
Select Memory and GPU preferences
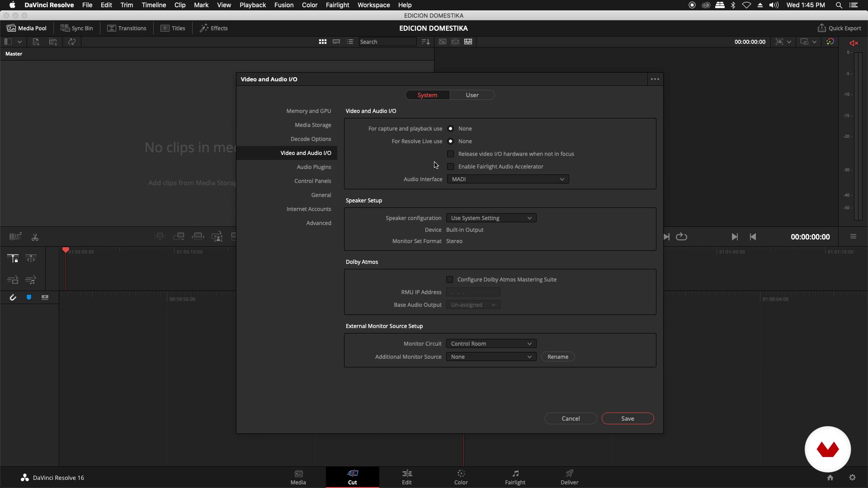[x=308, y=111]
